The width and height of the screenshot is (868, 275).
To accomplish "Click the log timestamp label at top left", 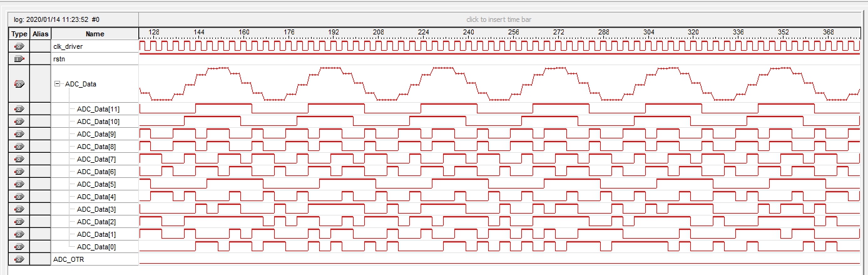I will click(56, 19).
